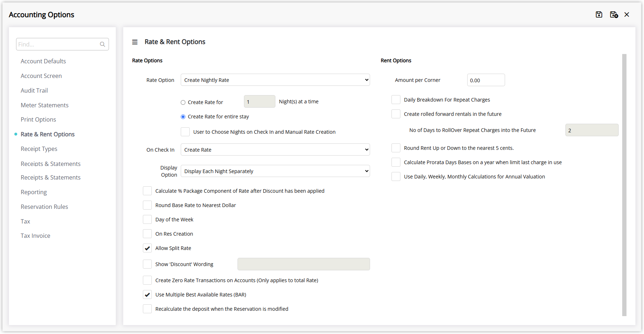644x334 pixels.
Task: Enable Daily Breakdown For Repeat Charges
Action: click(396, 100)
